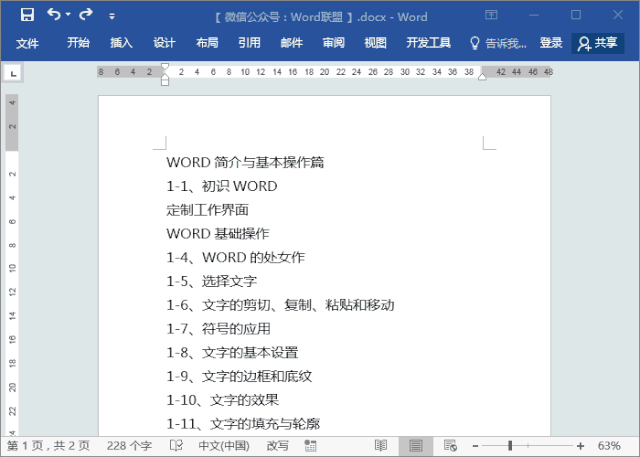Click the left indent marker on ruler

pyautogui.click(x=165, y=80)
